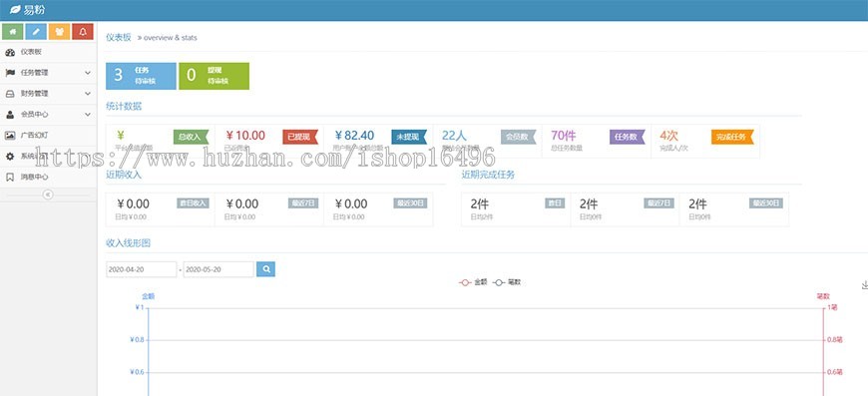Click the 收入线形图 section heading
This screenshot has height=396, width=868.
(x=128, y=242)
